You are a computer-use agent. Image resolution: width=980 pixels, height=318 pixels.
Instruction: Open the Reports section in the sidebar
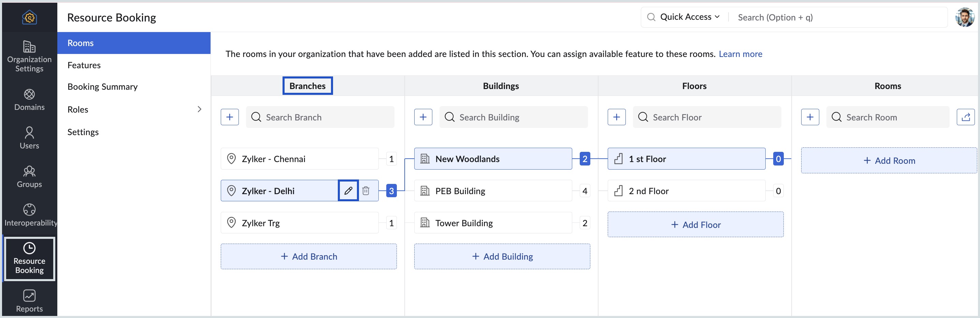[29, 301]
